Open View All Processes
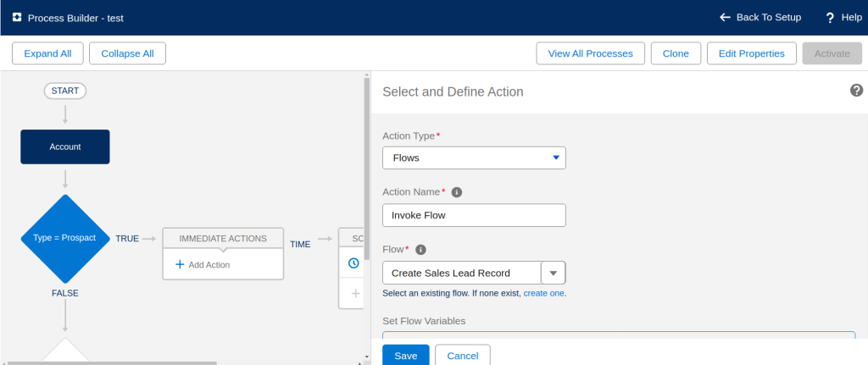 pyautogui.click(x=590, y=53)
